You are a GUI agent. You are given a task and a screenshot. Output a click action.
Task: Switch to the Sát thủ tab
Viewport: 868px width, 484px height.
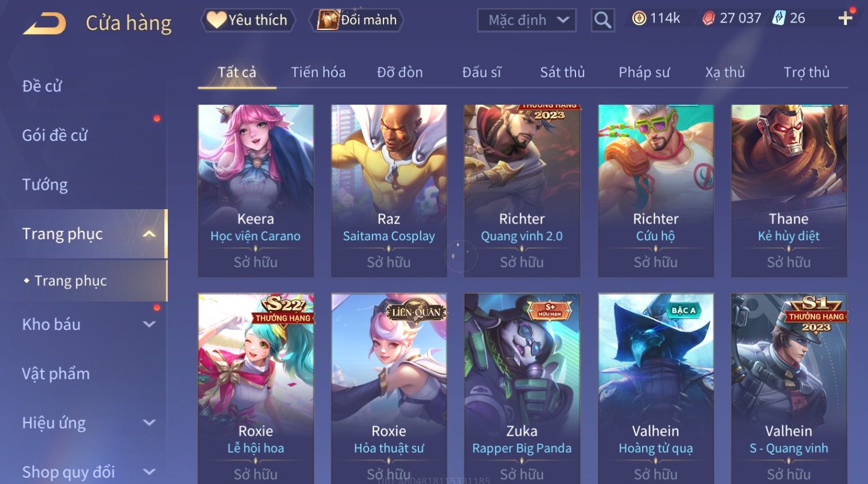[562, 72]
